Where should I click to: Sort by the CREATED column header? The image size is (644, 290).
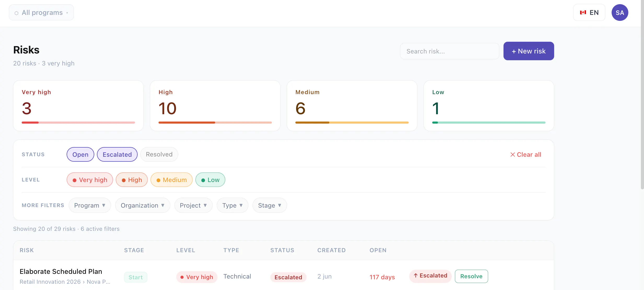[331, 250]
